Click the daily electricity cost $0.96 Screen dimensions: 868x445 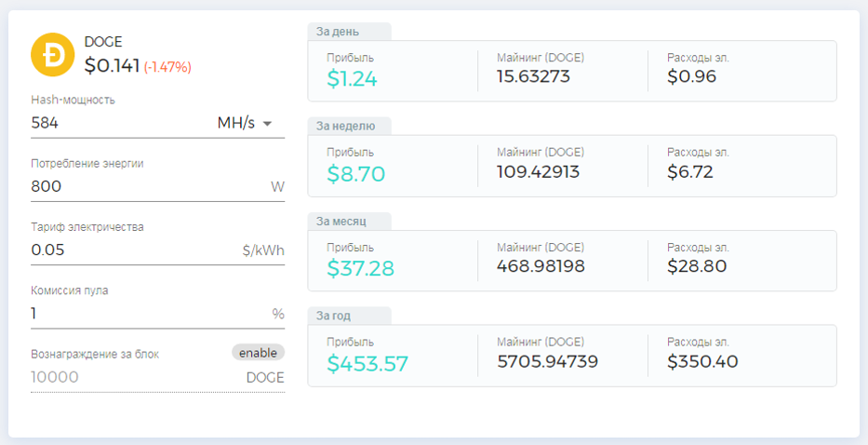[x=691, y=76]
